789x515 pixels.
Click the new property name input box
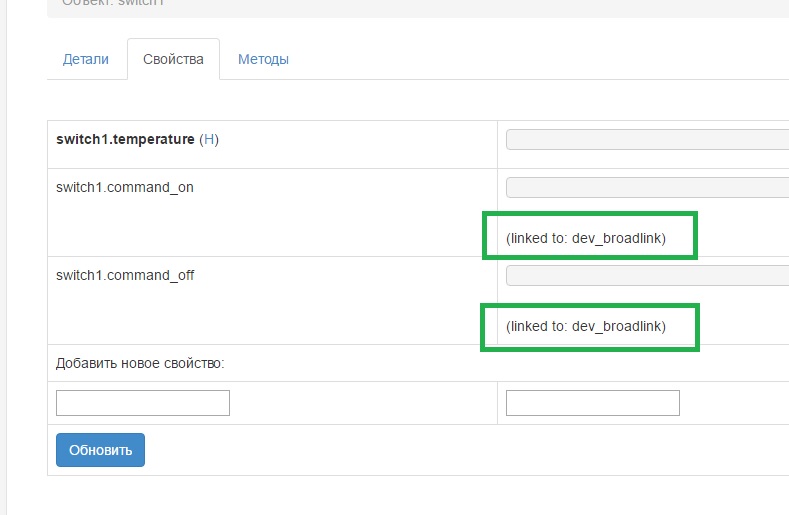pyautogui.click(x=143, y=403)
